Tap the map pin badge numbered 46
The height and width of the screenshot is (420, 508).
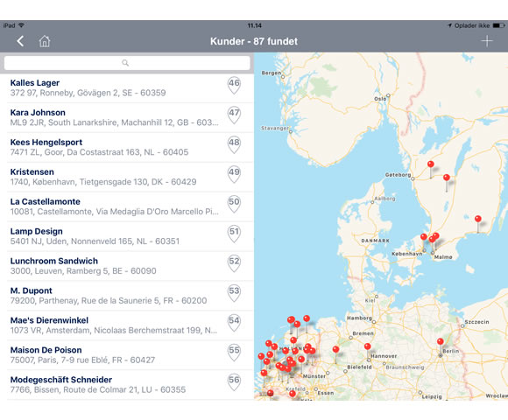click(x=234, y=85)
